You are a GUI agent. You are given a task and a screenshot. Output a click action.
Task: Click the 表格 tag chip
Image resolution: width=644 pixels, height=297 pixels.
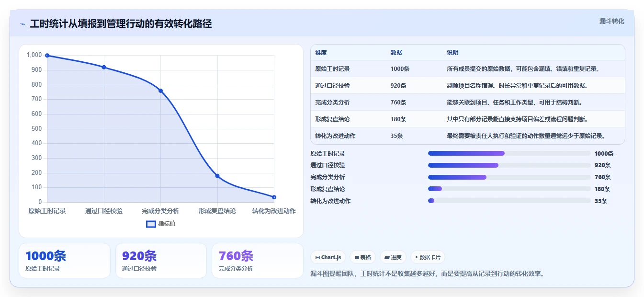pyautogui.click(x=362, y=257)
